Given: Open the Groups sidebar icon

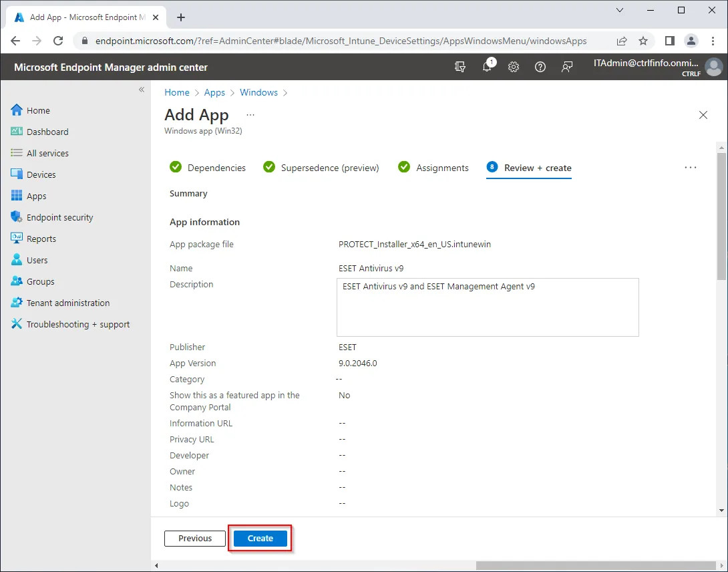Looking at the screenshot, I should point(16,281).
